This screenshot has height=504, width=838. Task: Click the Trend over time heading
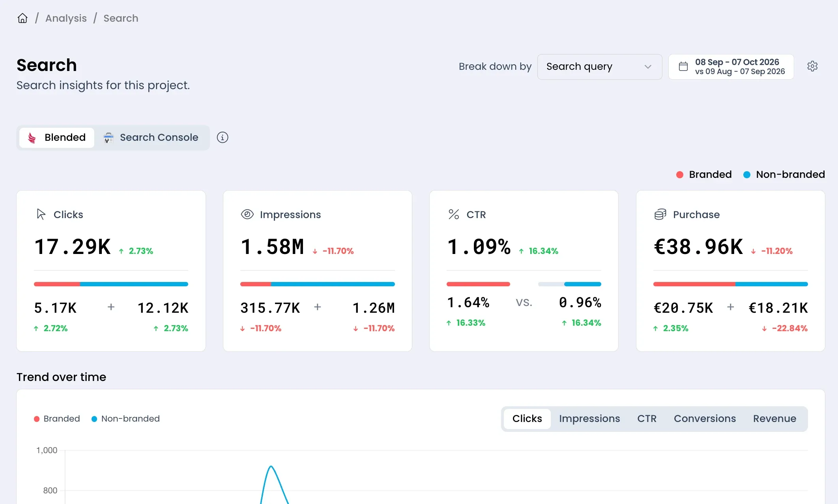pos(61,377)
